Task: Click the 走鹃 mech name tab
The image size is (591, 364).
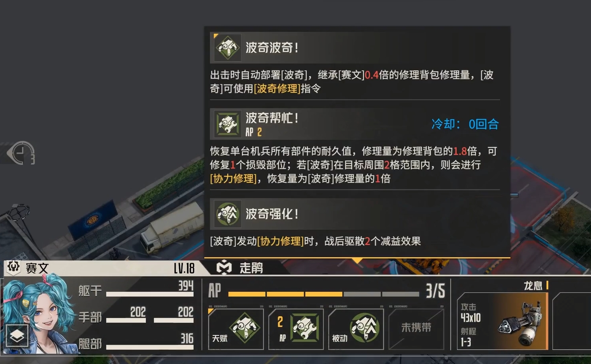Action: coord(251,268)
